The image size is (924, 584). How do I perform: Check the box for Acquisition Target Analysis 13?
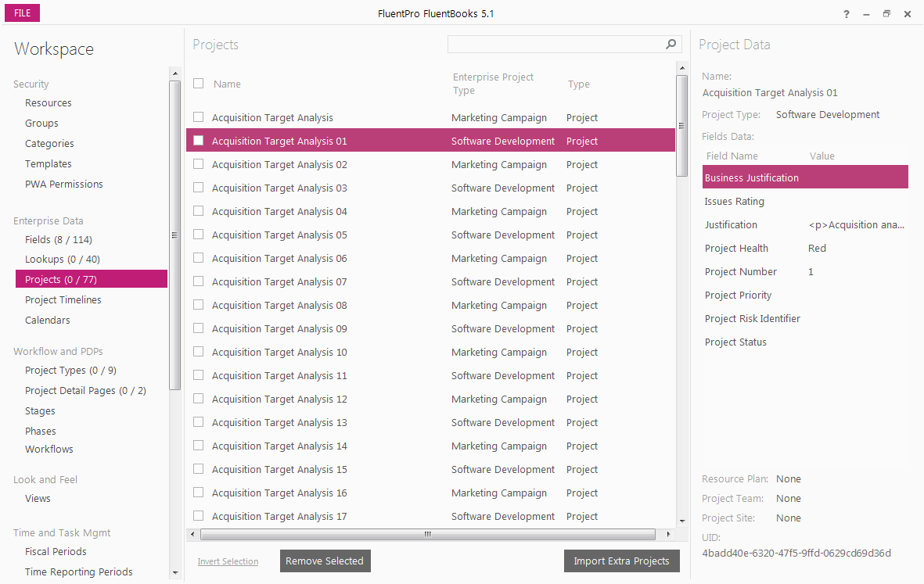(x=199, y=422)
